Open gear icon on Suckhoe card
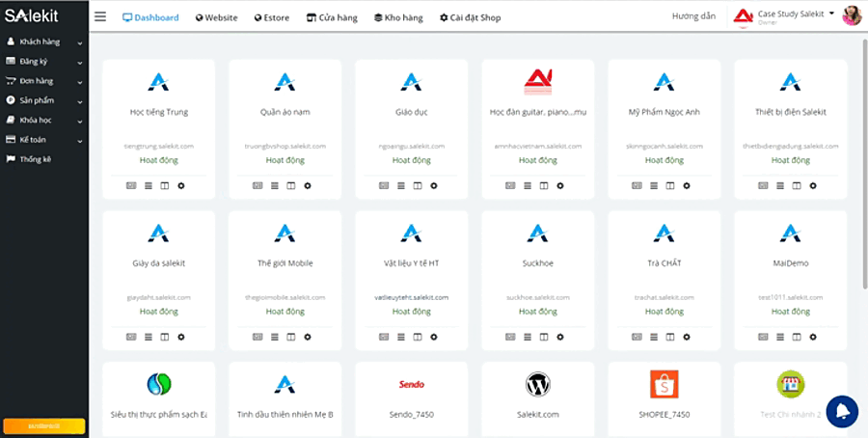868x438 pixels. [560, 337]
